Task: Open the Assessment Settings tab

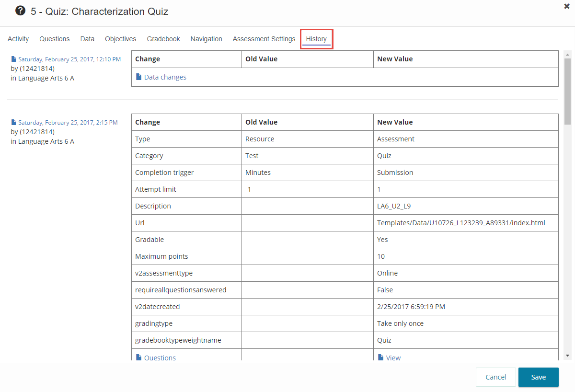Action: coord(264,39)
